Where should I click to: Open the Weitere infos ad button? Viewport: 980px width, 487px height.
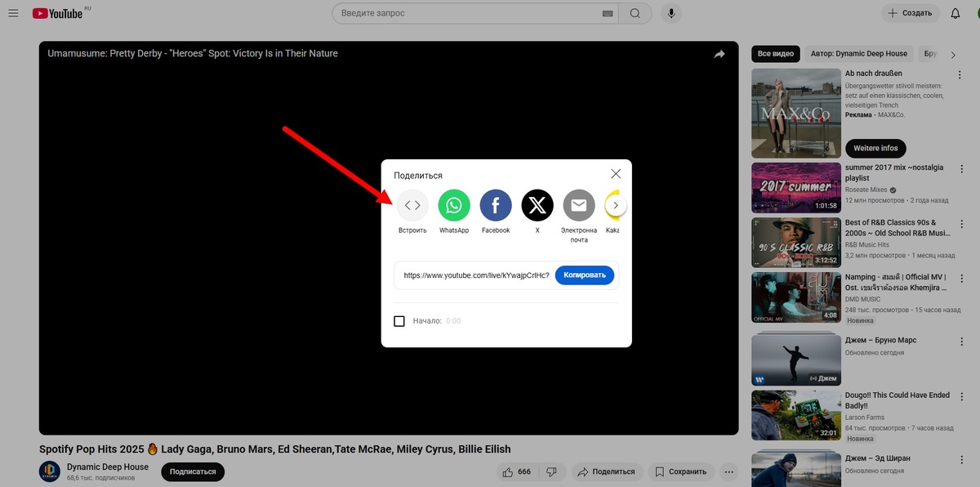[x=876, y=148]
